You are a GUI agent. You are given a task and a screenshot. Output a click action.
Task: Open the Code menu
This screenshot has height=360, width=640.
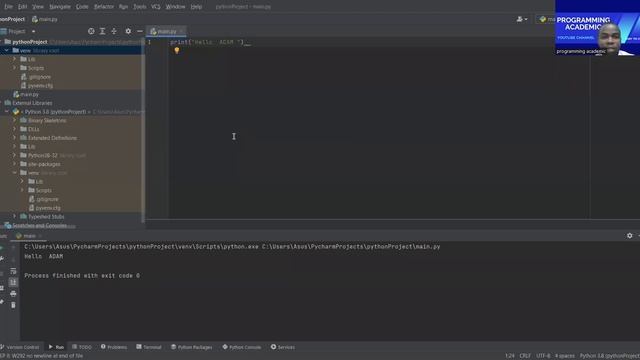[x=82, y=7]
